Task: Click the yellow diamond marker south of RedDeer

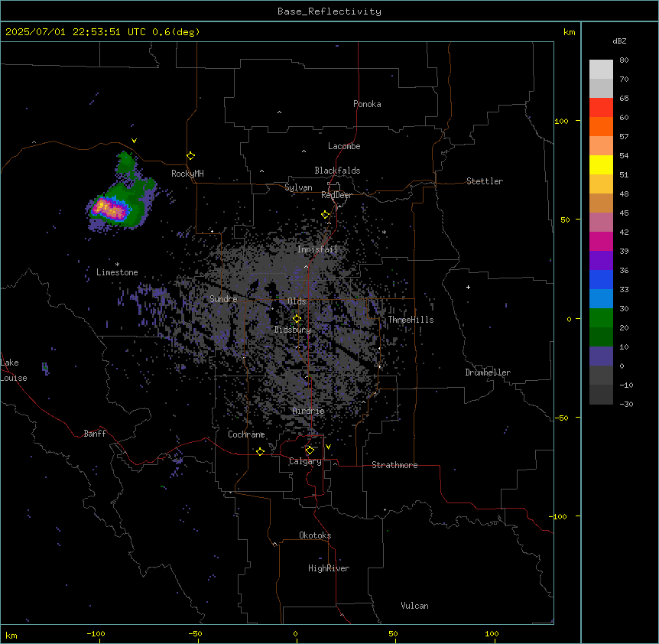Action: tap(326, 215)
